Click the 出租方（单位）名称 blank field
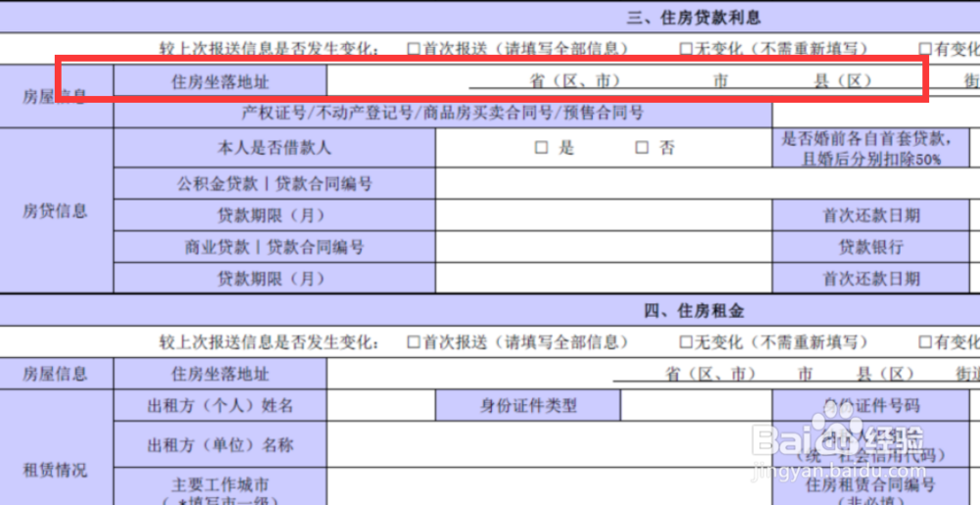This screenshot has height=505, width=980. [x=550, y=444]
